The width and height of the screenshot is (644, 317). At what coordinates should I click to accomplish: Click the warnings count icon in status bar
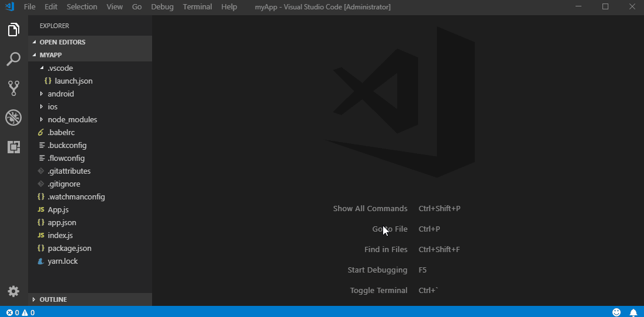click(25, 313)
